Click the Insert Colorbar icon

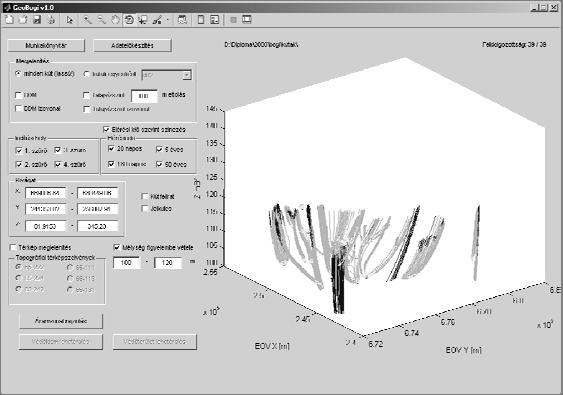(201, 20)
